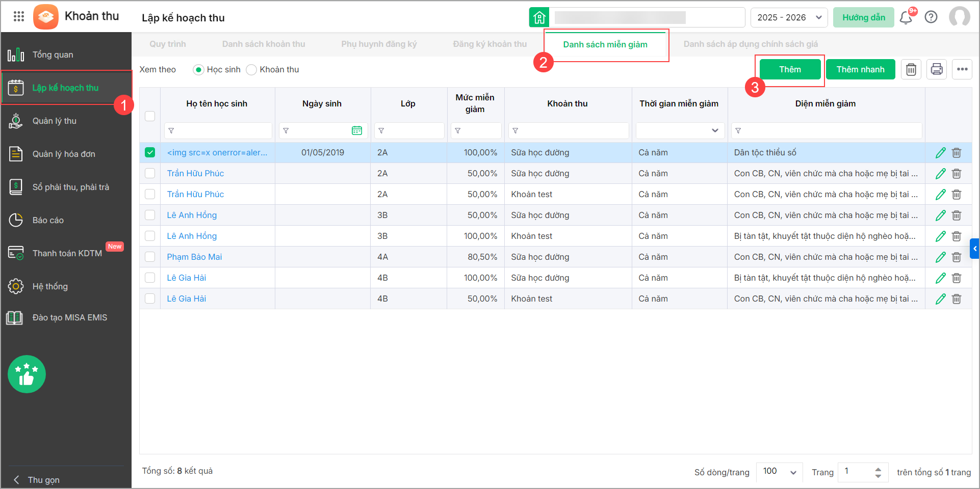Screen dimensions: 980x489
Task: Open the more options ellipsis button
Action: click(962, 69)
